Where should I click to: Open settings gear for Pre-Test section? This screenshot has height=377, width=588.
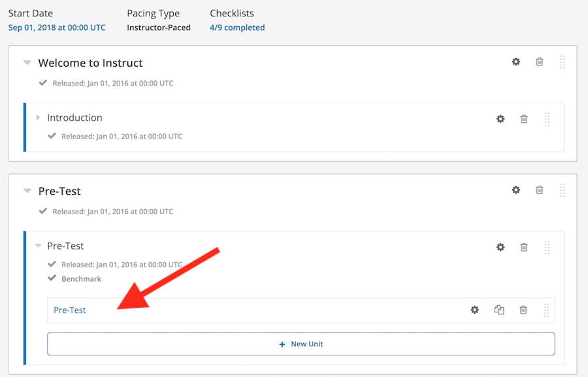point(516,190)
